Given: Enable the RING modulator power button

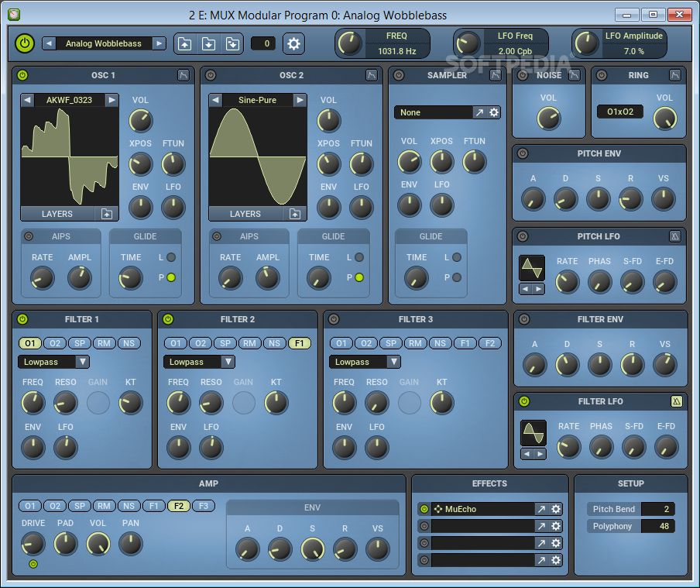Looking at the screenshot, I should pos(602,75).
